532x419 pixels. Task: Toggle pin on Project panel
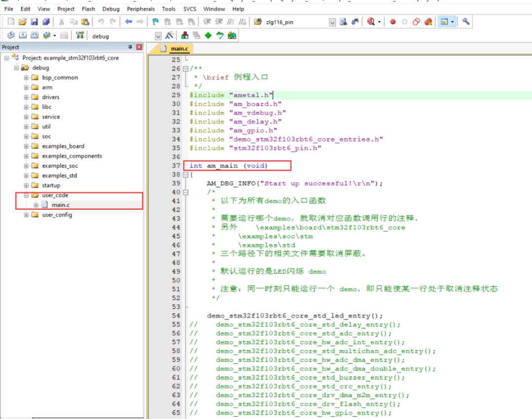pos(130,47)
